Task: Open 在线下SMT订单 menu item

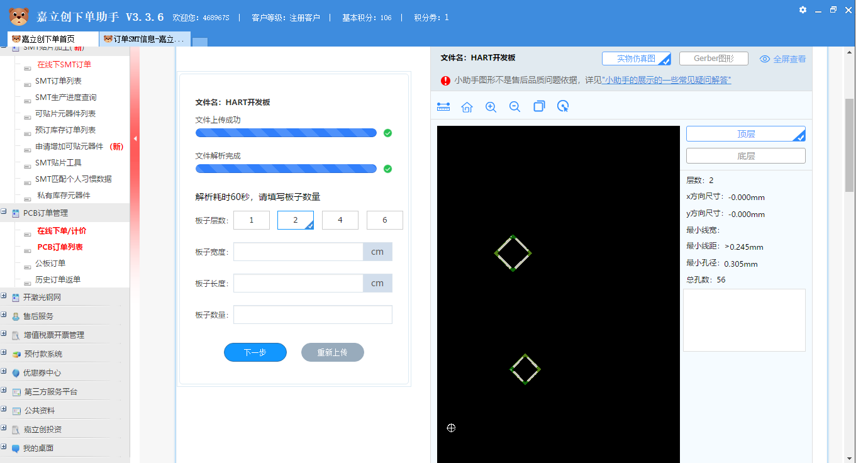Action: click(64, 65)
